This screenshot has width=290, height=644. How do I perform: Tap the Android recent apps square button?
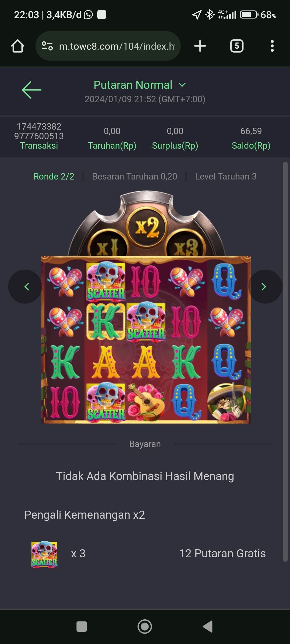point(82,627)
